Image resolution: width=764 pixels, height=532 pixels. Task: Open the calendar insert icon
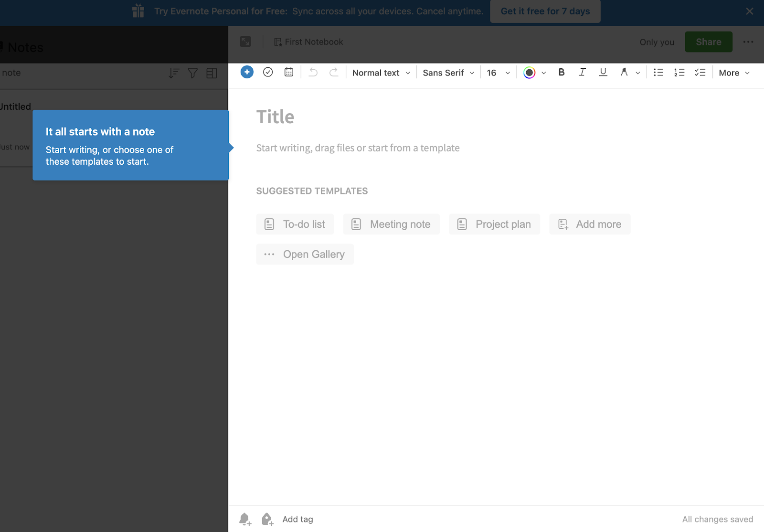pyautogui.click(x=289, y=72)
